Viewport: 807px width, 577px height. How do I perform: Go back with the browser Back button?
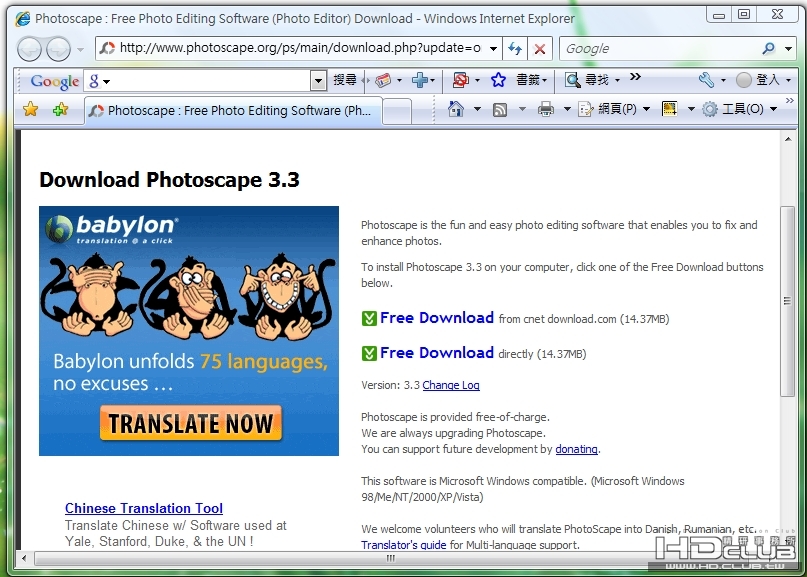pos(29,49)
